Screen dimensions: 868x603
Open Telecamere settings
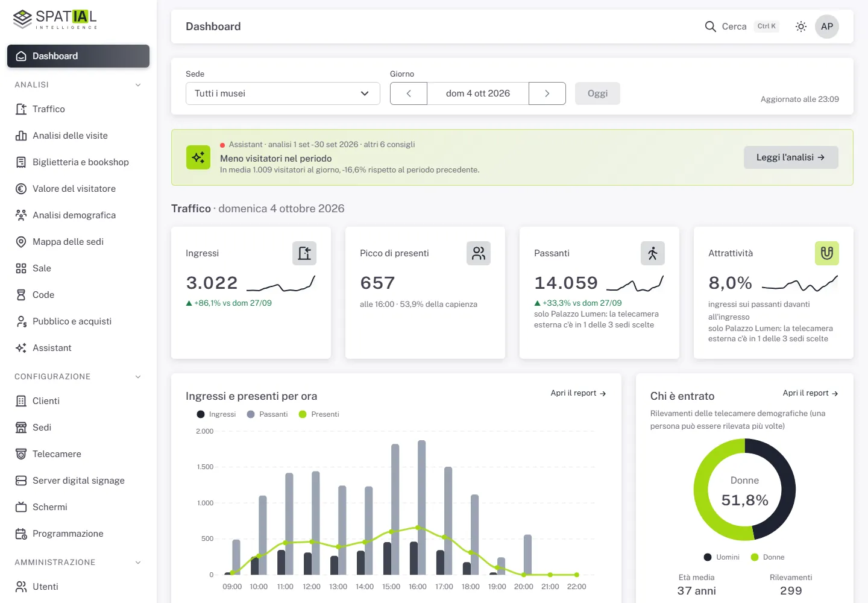tap(78, 454)
